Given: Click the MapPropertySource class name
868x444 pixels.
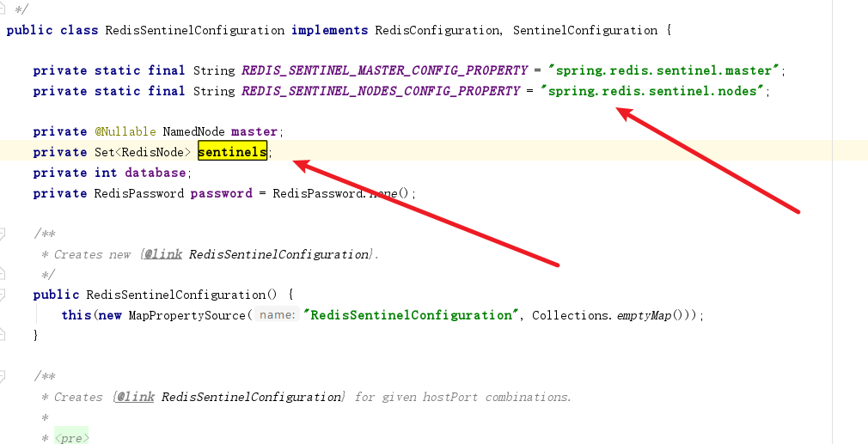Looking at the screenshot, I should pyautogui.click(x=187, y=315).
